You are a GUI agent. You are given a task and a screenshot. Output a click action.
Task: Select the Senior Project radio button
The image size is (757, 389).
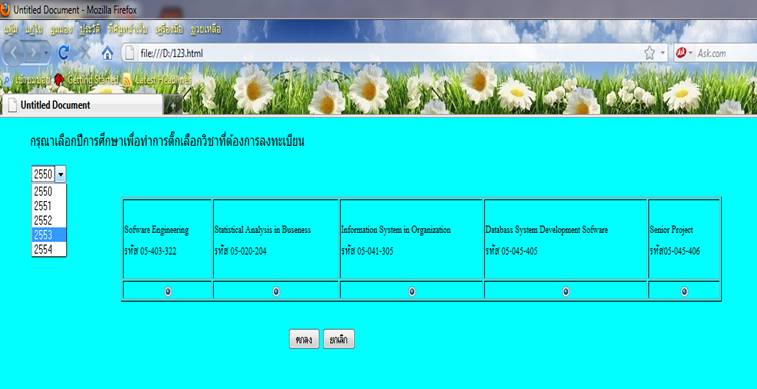(684, 292)
